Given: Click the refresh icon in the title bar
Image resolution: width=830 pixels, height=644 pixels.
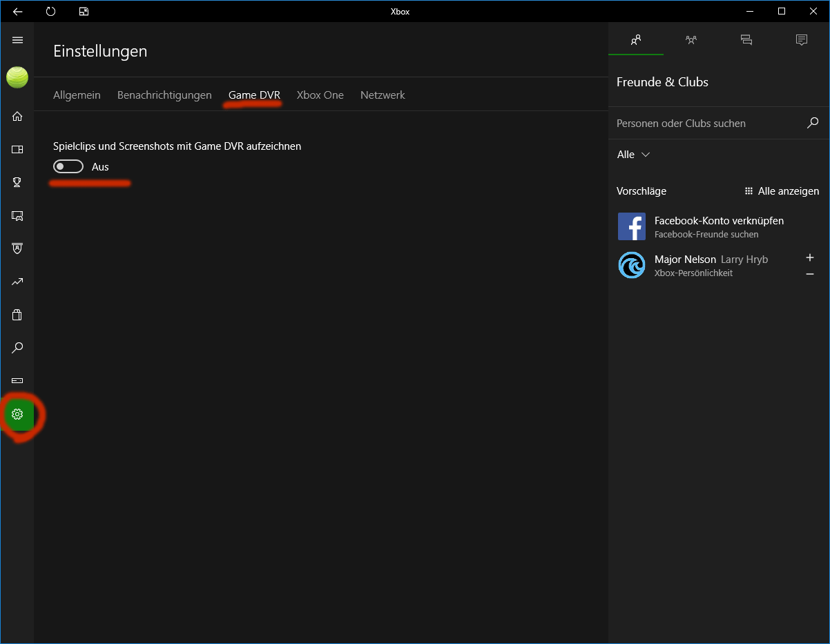Looking at the screenshot, I should pyautogui.click(x=50, y=11).
